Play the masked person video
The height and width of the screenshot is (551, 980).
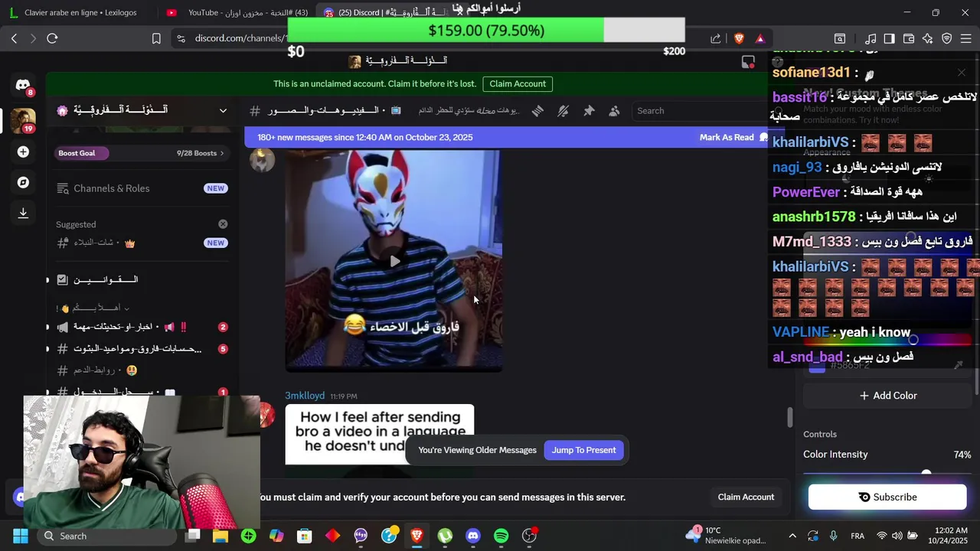click(394, 261)
